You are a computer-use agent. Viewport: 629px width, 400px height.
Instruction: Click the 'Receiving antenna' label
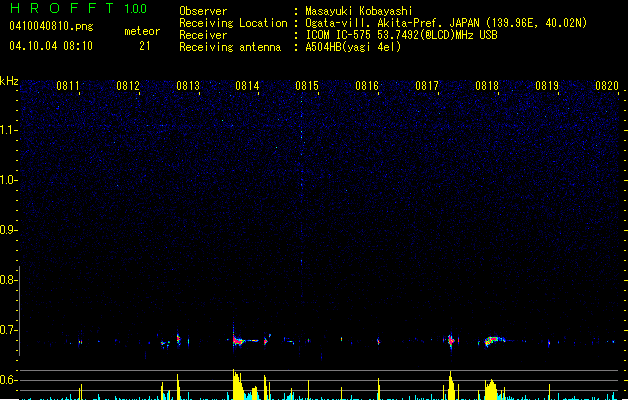coord(230,47)
